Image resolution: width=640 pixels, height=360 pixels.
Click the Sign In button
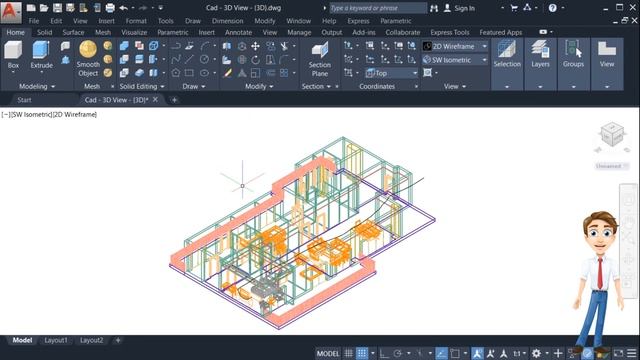click(459, 8)
